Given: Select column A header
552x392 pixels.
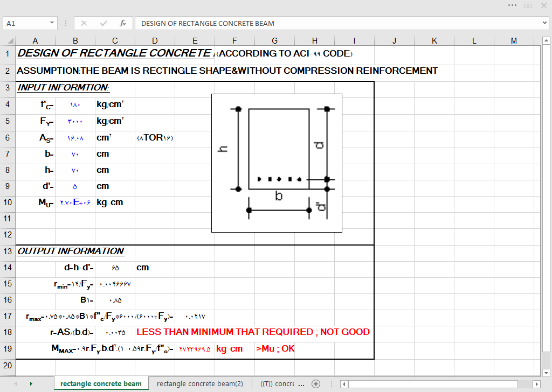Looking at the screenshot, I should point(35,41).
